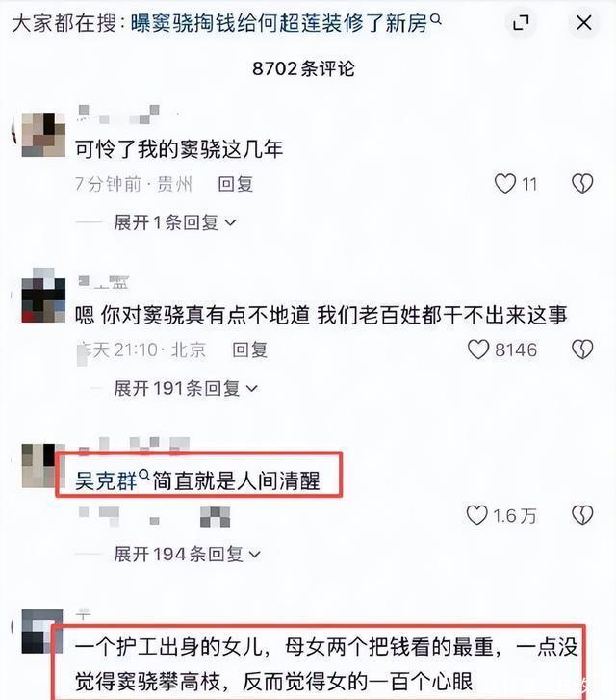Like the comment with 11 likes
The height and width of the screenshot is (700, 616).
pyautogui.click(x=505, y=184)
